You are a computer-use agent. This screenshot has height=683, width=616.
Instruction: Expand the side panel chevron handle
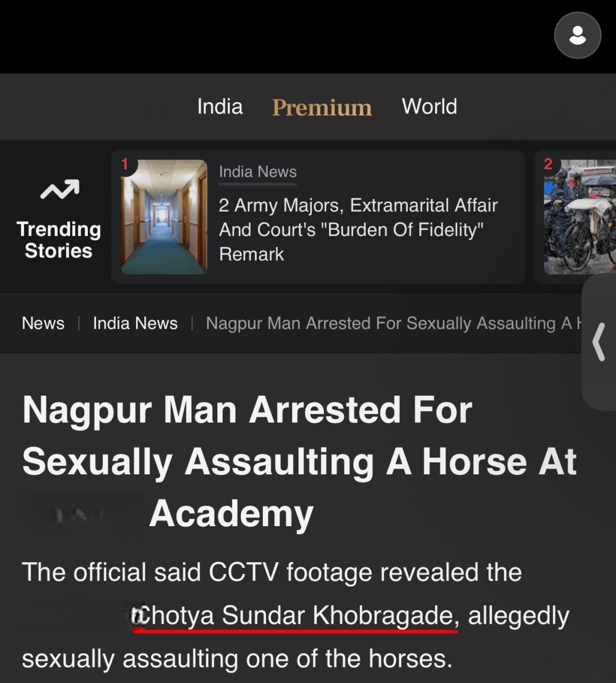point(599,342)
